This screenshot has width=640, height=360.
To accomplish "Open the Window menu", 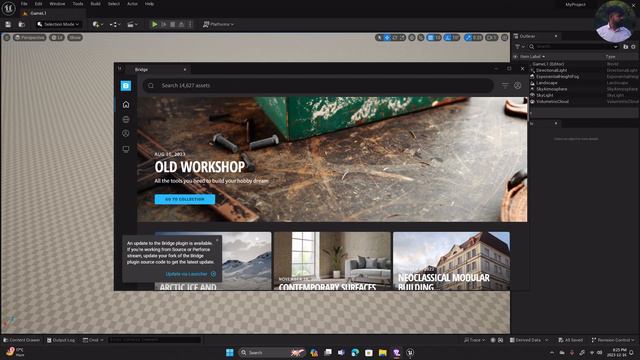I will (x=57, y=4).
